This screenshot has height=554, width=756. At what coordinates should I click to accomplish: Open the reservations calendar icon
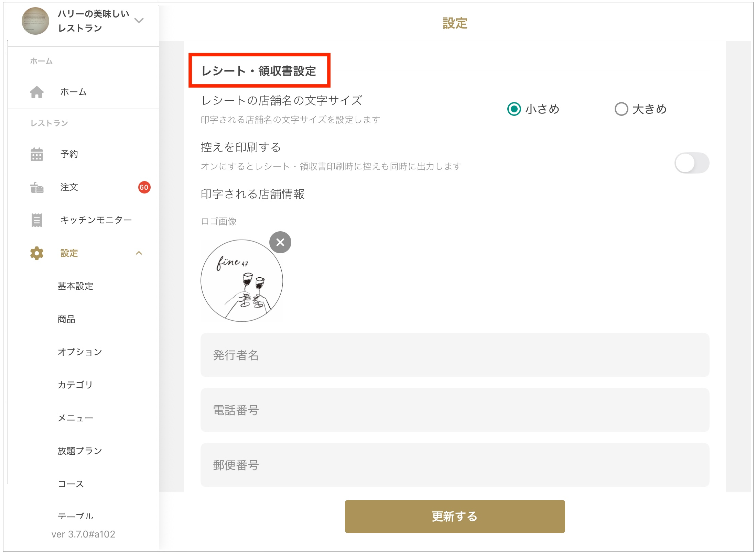pos(37,154)
